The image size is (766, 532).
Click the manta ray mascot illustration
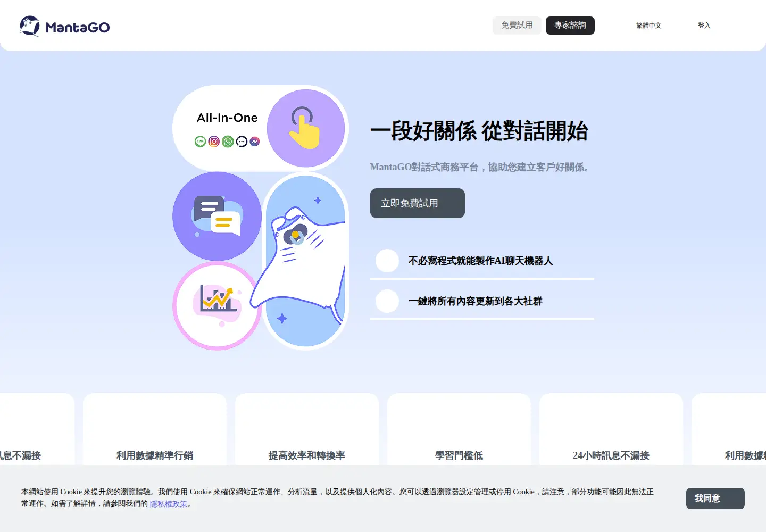coord(305,261)
